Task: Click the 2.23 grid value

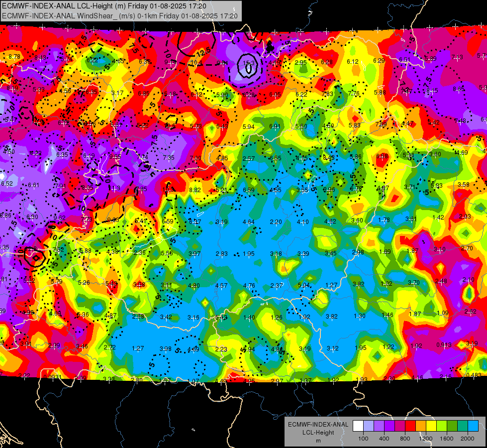Action: click(221, 349)
